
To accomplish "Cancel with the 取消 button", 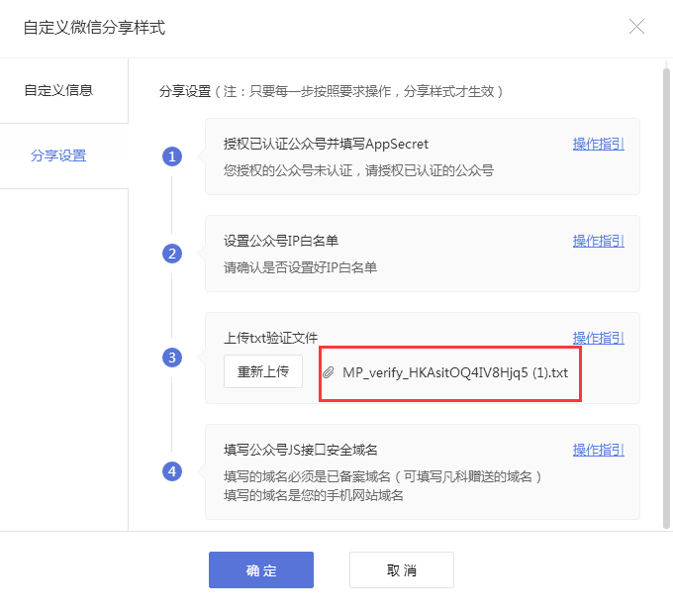I will click(402, 570).
